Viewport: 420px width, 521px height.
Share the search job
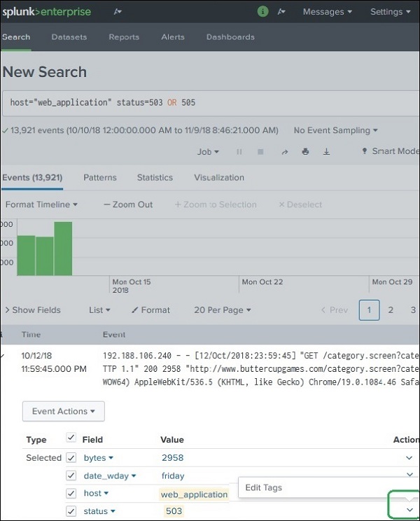[x=284, y=151]
